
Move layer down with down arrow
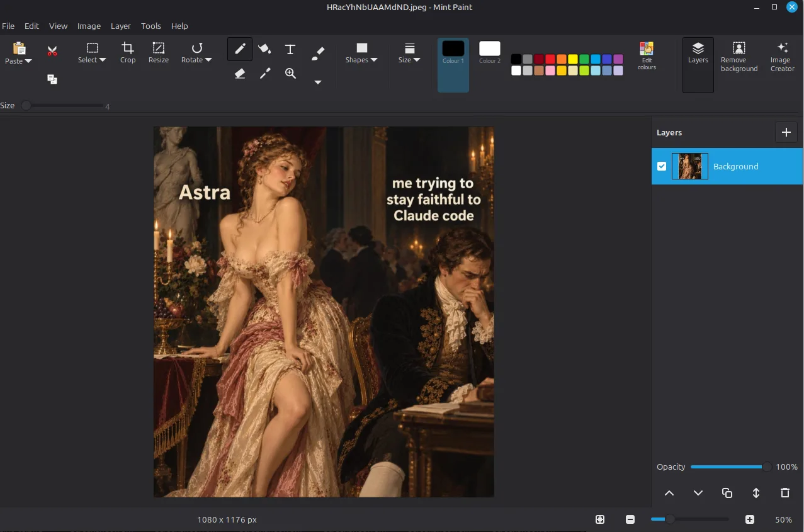[698, 493]
